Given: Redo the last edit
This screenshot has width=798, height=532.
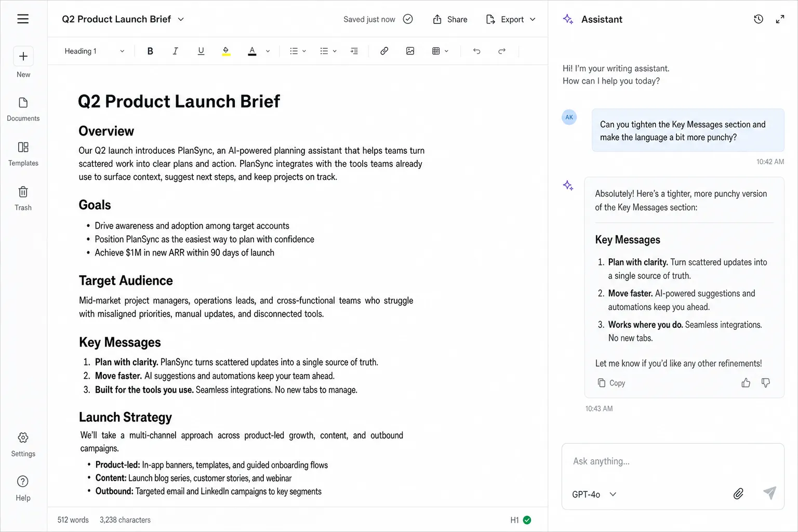Looking at the screenshot, I should [x=502, y=51].
